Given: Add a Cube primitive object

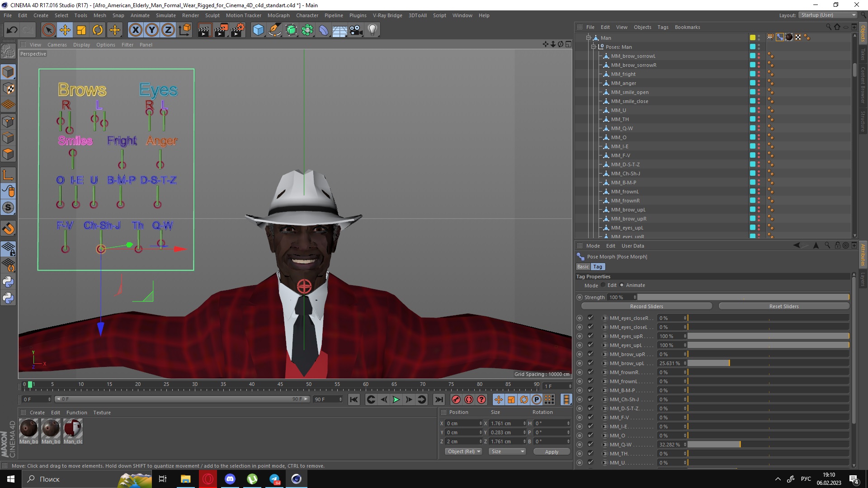Looking at the screenshot, I should pyautogui.click(x=258, y=30).
